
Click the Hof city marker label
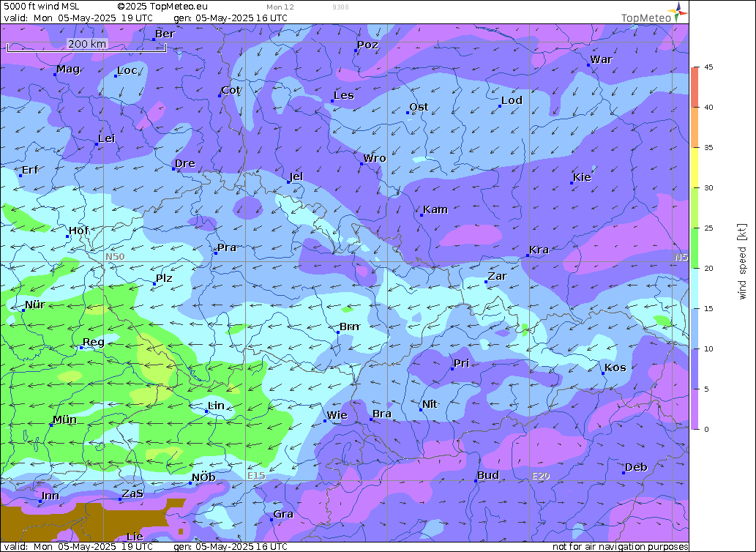[78, 231]
